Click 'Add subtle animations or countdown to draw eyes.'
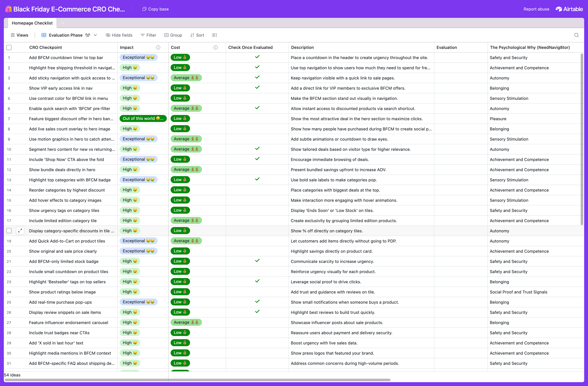 pyautogui.click(x=339, y=139)
